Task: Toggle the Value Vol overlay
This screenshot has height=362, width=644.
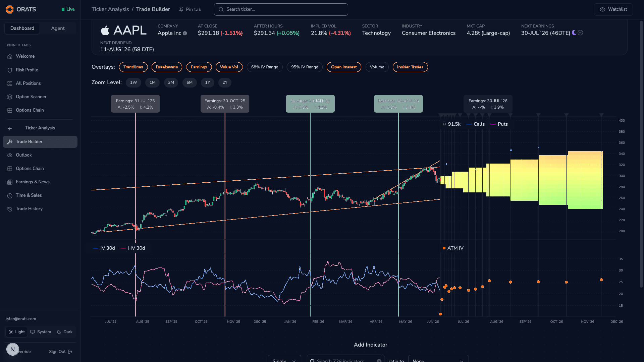Action: pos(229,67)
